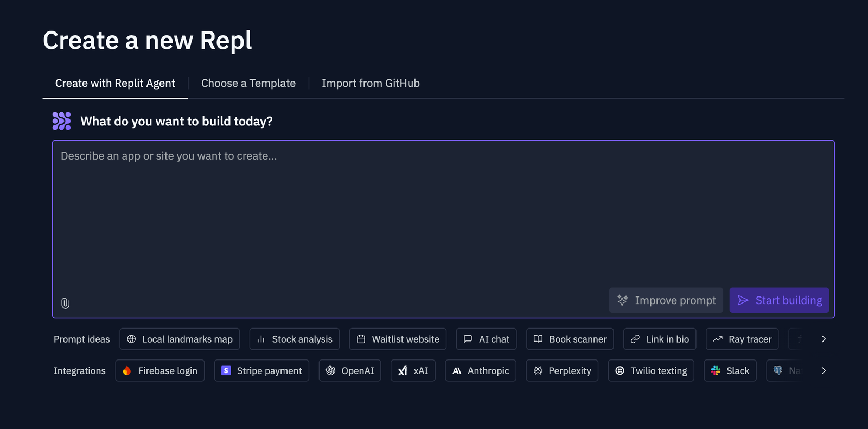Screen dimensions: 868x429
Task: Open the Import from GitHub tab
Action: (371, 83)
